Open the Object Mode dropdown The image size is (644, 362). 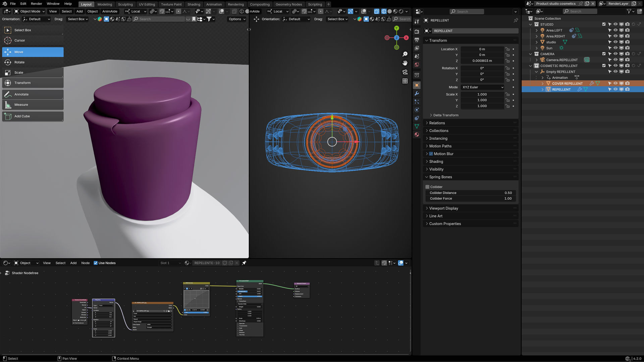pos(30,11)
